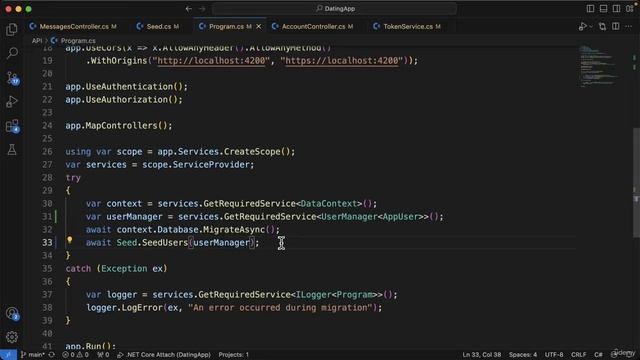The height and width of the screenshot is (360, 640).
Task: Click the text app.UseAuthentication();
Action: click(127, 87)
